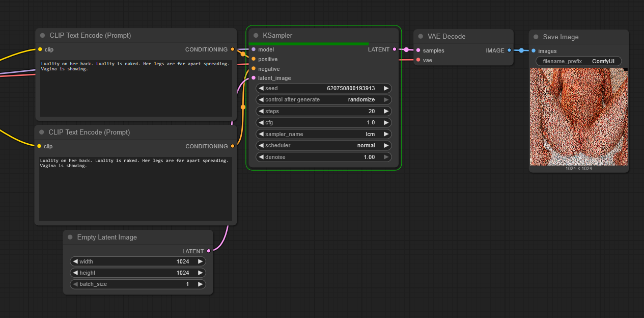Screen dimensions: 644x318
Task: Decrease height on Empty Latent Image
Action: coord(75,273)
